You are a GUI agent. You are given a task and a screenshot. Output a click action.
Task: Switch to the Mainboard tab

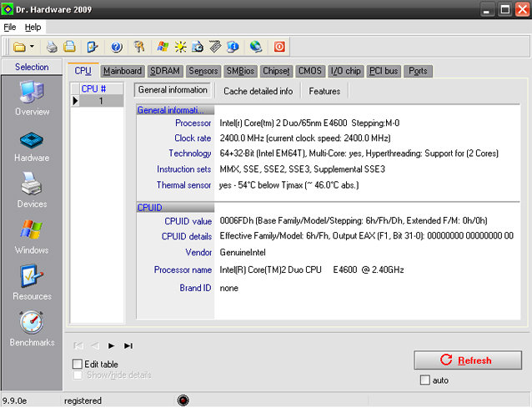tap(123, 71)
